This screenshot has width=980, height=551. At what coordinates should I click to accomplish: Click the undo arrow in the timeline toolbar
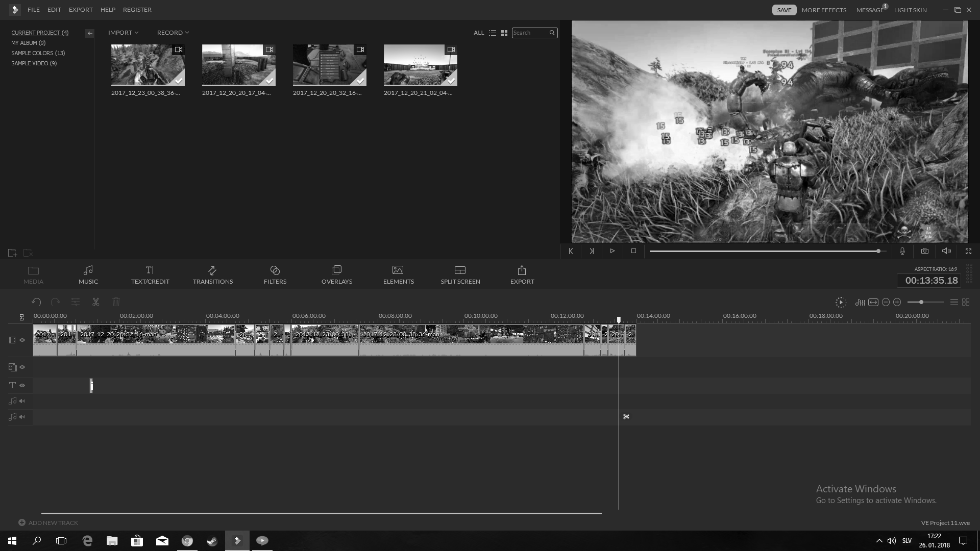(36, 302)
